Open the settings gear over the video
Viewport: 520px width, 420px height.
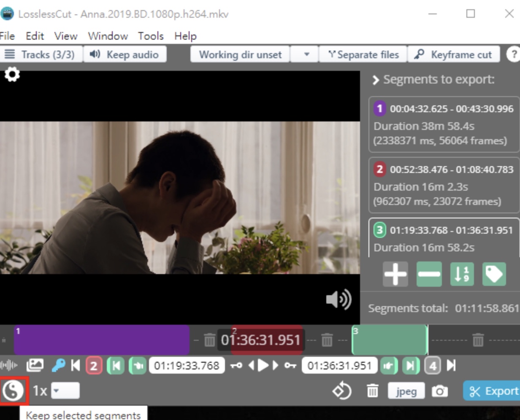pos(12,75)
